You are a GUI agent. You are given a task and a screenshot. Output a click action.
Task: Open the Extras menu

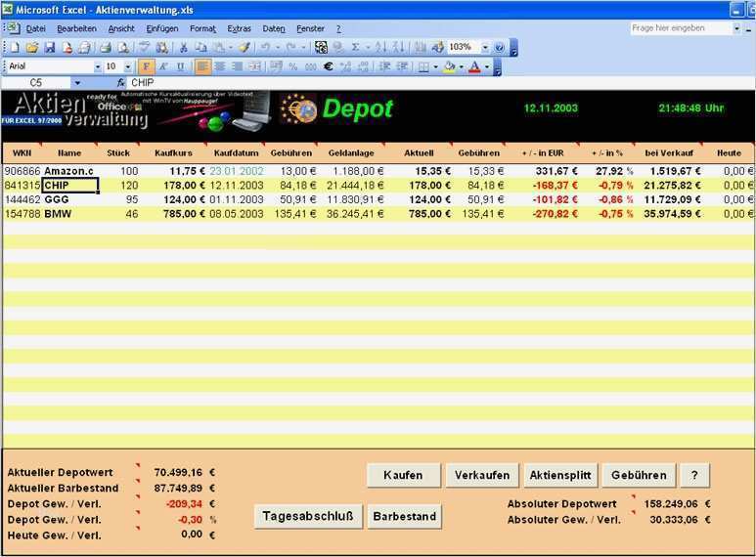point(240,29)
